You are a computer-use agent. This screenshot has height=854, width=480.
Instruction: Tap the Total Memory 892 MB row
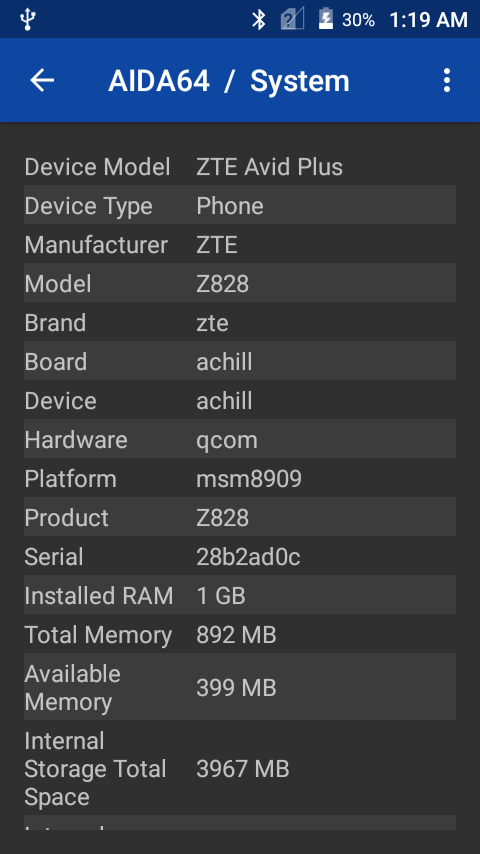tap(240, 634)
